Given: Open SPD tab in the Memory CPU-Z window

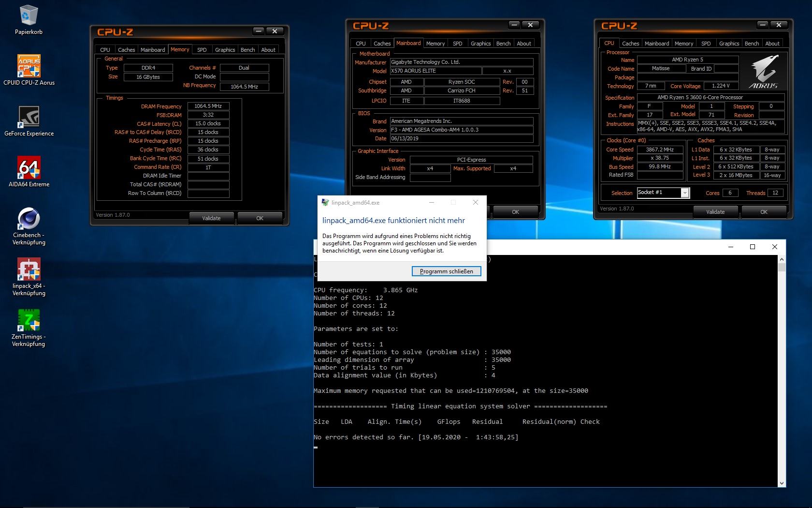Looking at the screenshot, I should pyautogui.click(x=202, y=50).
